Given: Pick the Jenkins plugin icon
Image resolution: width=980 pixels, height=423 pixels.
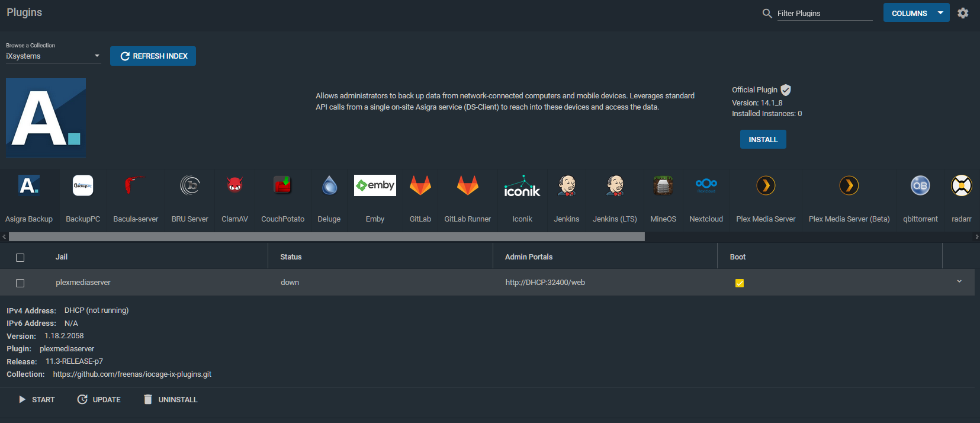Looking at the screenshot, I should 567,185.
